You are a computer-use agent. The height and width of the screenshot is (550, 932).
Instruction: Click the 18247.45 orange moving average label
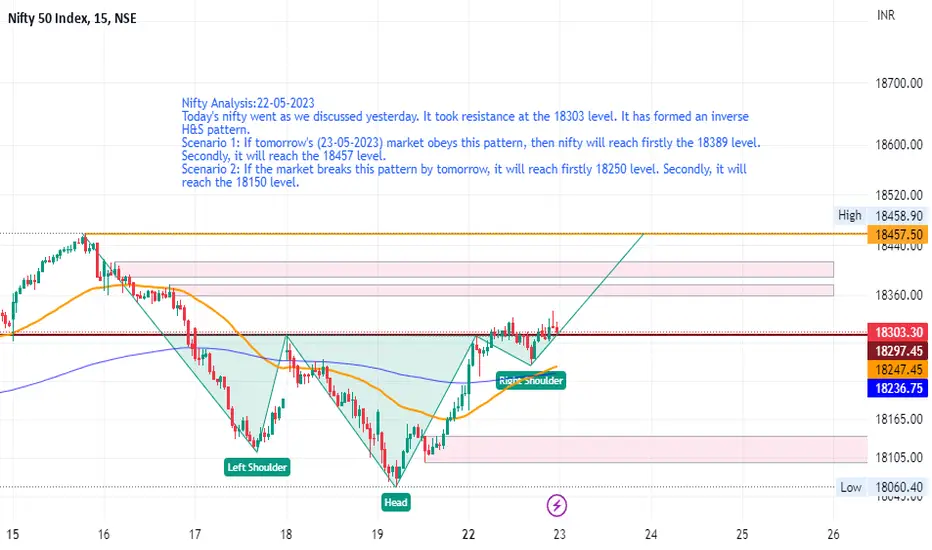coord(898,370)
